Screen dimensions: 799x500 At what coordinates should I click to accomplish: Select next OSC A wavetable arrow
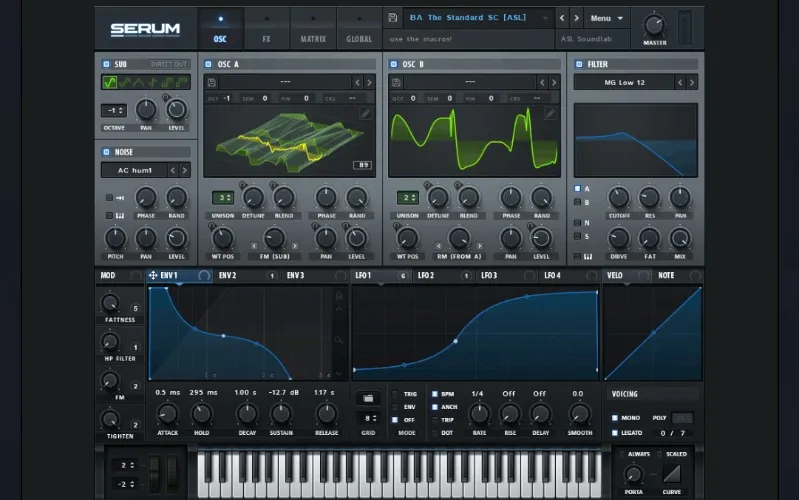[x=369, y=82]
